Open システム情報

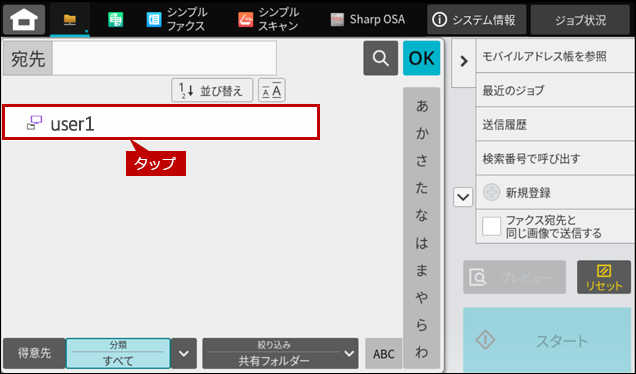[x=477, y=19]
